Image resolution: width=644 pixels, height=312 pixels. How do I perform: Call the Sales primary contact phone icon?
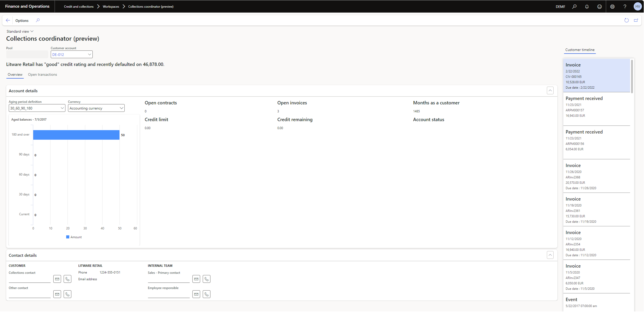(207, 279)
